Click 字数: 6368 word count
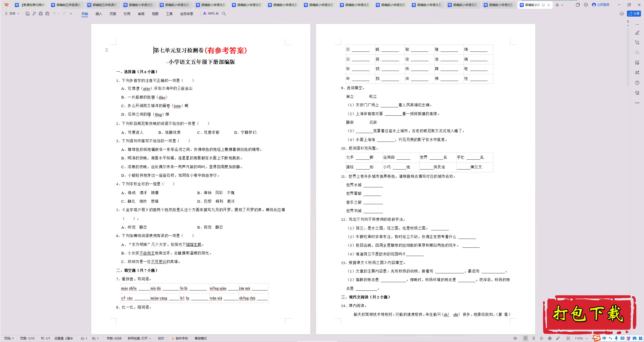 [x=114, y=338]
